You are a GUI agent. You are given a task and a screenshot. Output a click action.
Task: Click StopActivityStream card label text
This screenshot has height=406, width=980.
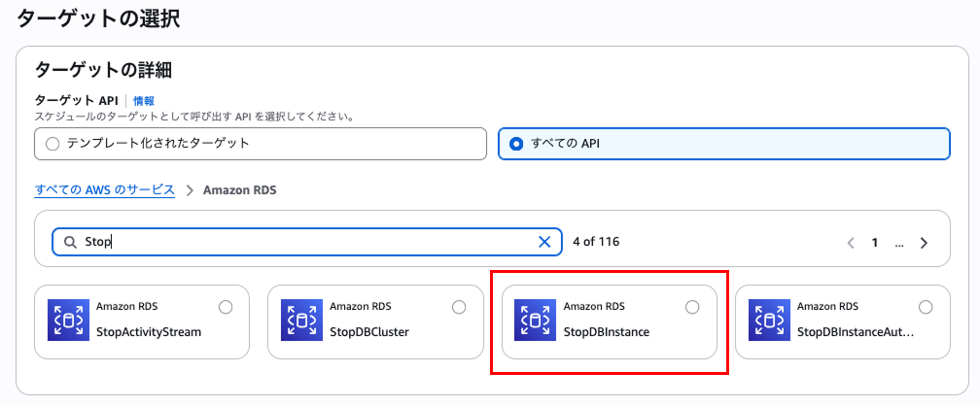click(149, 332)
